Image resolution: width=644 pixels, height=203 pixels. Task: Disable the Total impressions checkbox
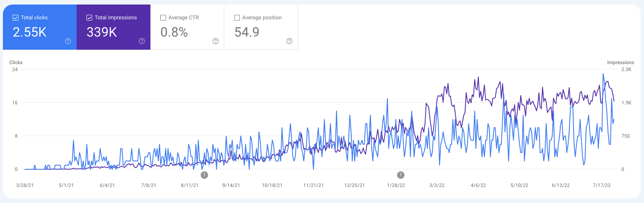89,18
